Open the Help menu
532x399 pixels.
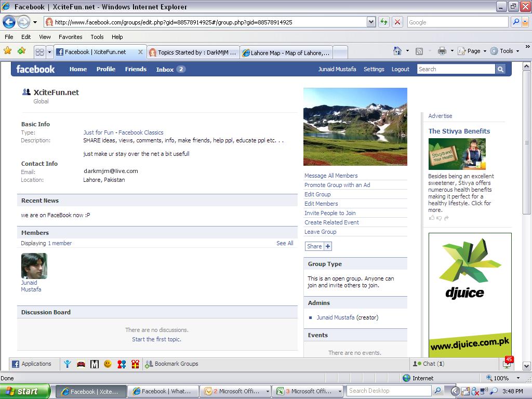tap(117, 37)
